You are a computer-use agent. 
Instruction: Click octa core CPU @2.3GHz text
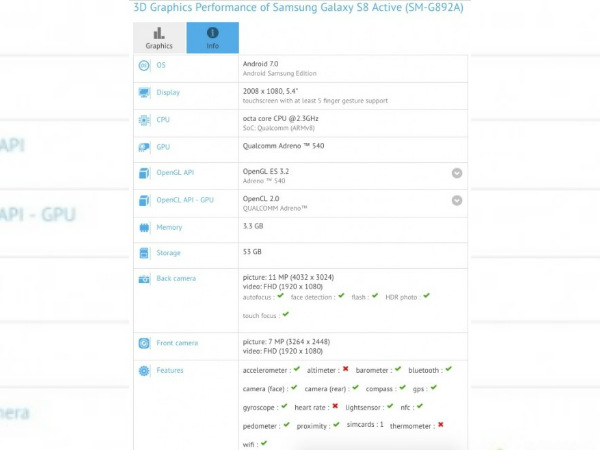point(280,119)
